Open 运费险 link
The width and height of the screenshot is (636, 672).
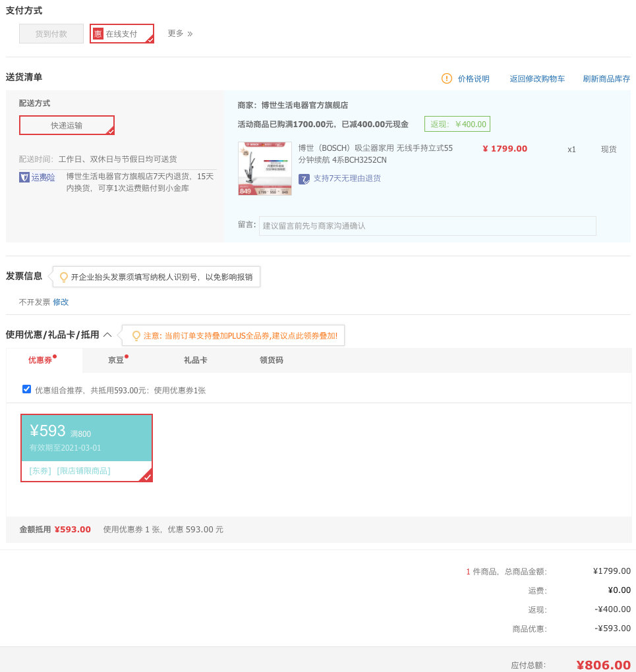click(43, 177)
